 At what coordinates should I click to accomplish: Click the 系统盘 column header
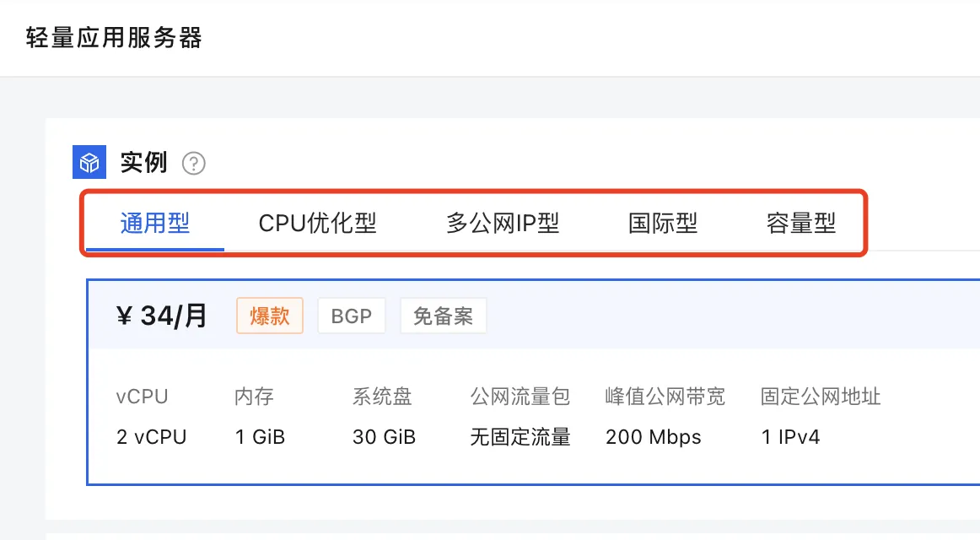click(382, 397)
